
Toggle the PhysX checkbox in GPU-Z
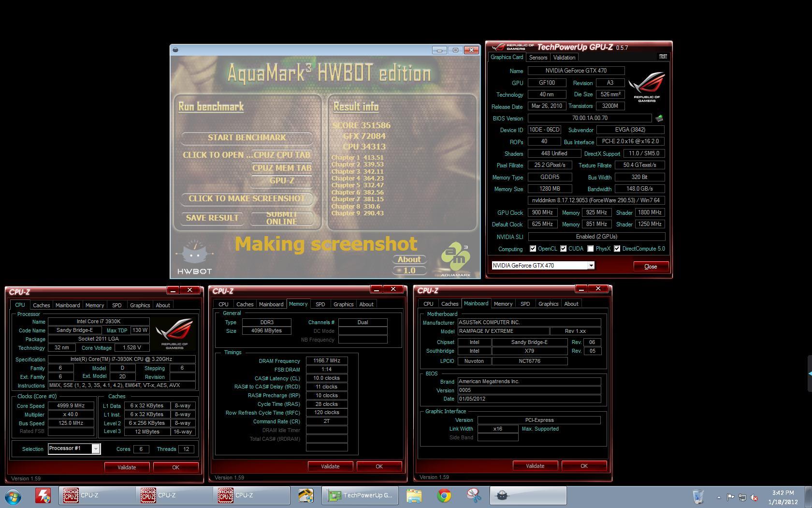coord(590,249)
